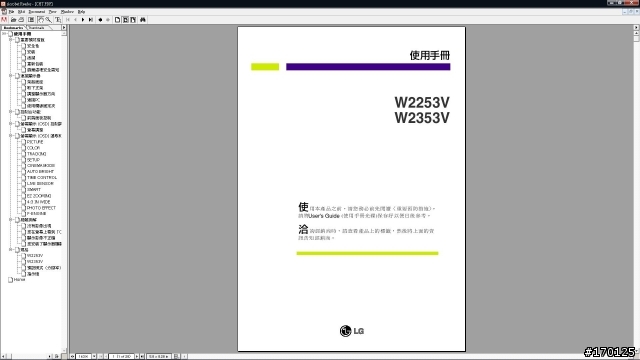Open the LIVE SENSOR bookmark

[x=40, y=184]
